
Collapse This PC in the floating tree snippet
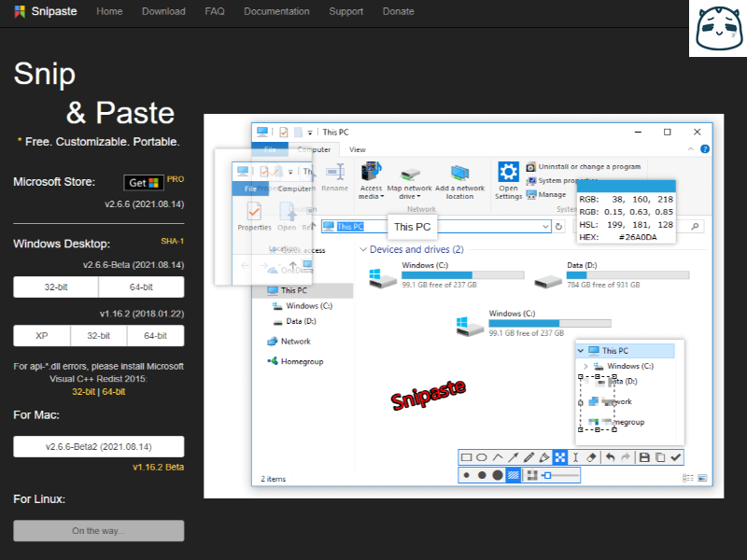580,351
